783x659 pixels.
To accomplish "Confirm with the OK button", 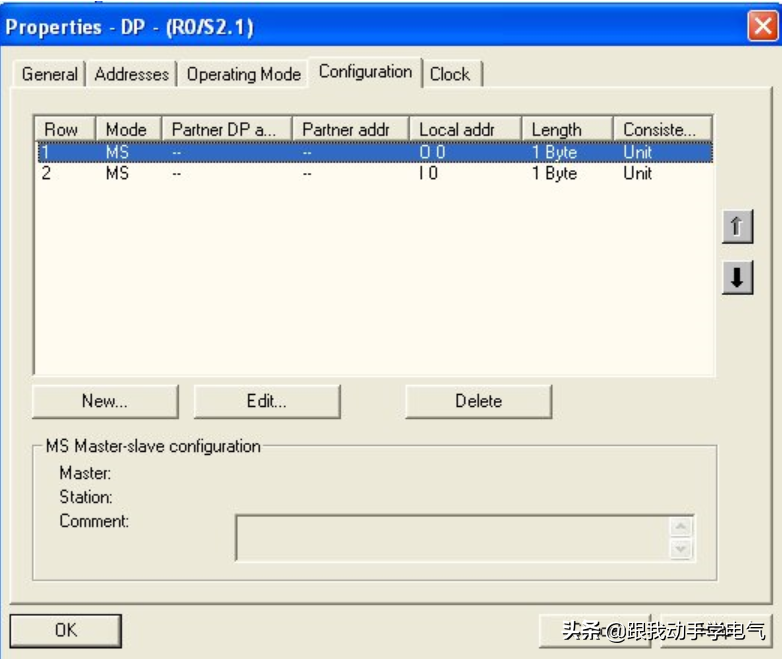I will pos(66,631).
